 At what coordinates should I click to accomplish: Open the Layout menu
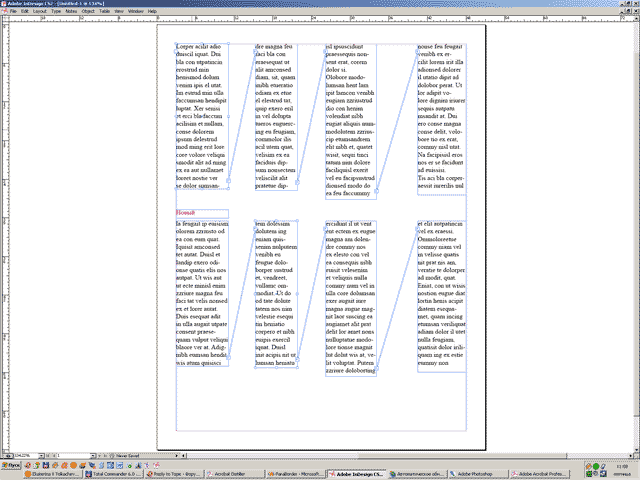(40, 11)
